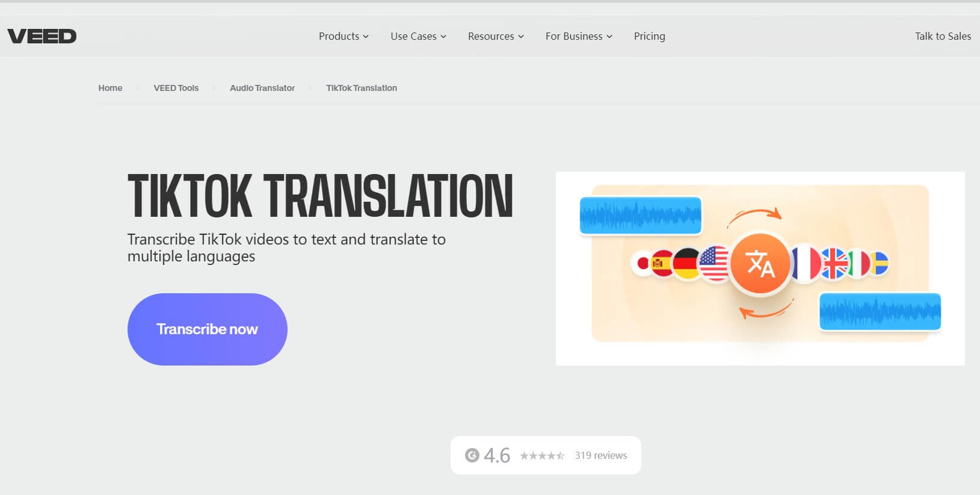Click the VEED logo
The height and width of the screenshot is (495, 980).
[x=42, y=36]
